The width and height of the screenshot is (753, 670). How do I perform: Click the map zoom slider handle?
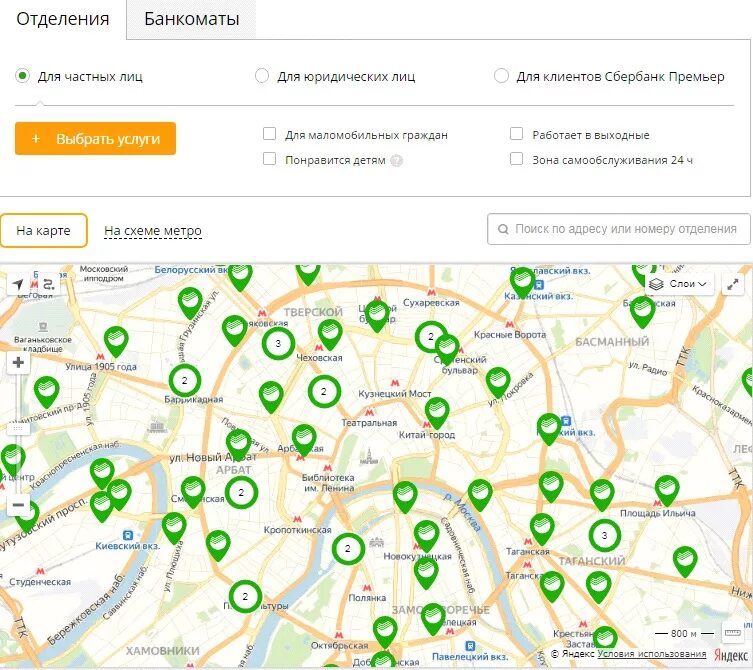click(x=18, y=428)
